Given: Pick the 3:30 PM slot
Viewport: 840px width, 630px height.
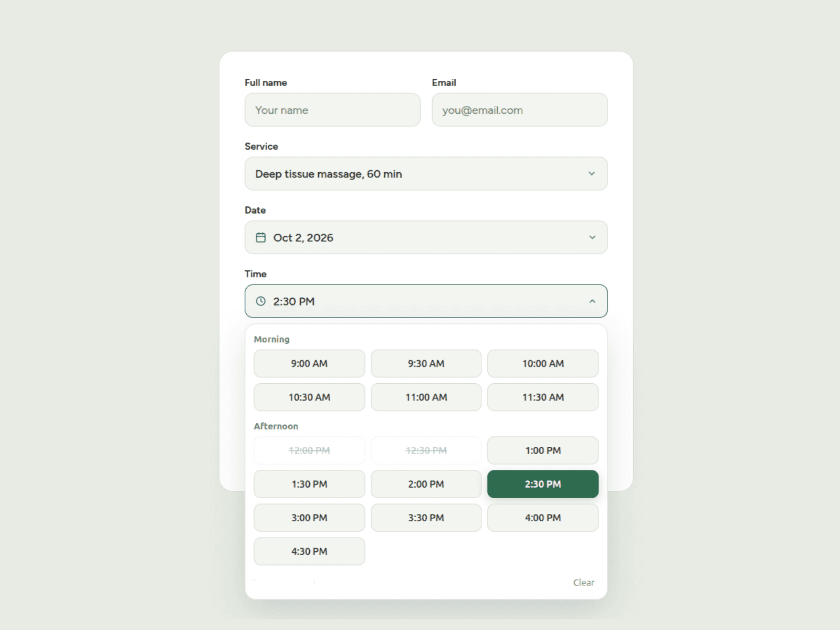Looking at the screenshot, I should [426, 518].
